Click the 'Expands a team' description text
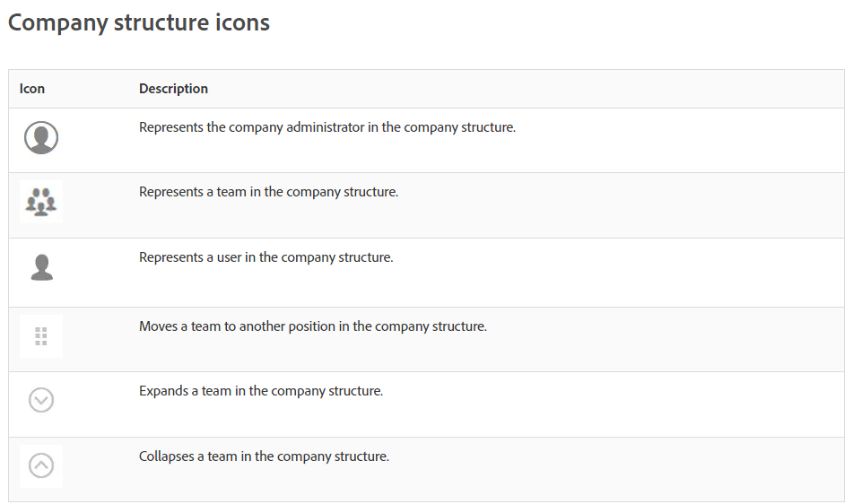853x504 pixels. click(261, 391)
